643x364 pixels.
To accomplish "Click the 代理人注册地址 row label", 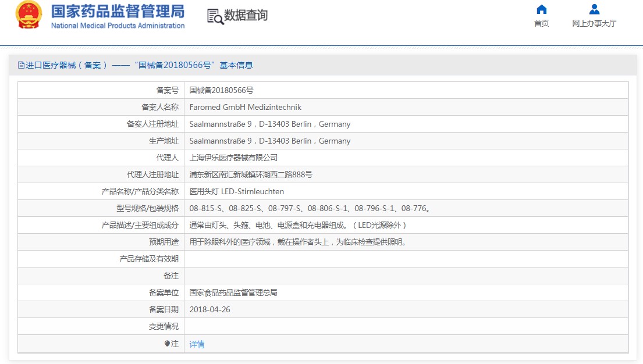I will point(152,174).
